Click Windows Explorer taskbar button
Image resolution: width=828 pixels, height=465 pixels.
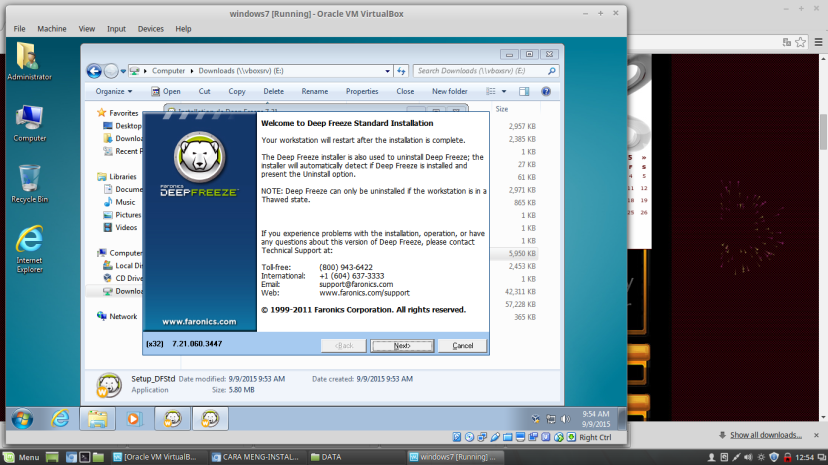[x=97, y=419]
